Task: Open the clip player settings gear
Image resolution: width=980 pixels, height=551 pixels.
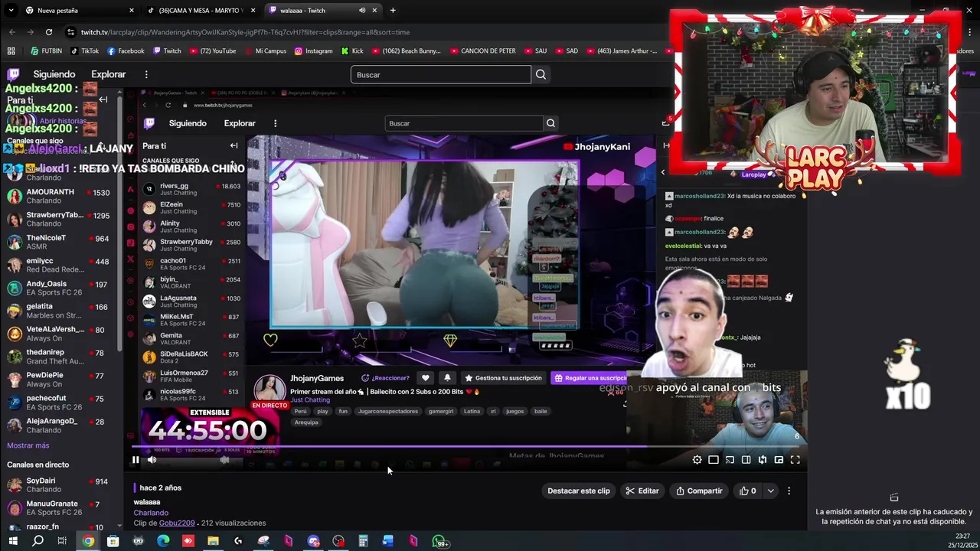Action: click(697, 460)
